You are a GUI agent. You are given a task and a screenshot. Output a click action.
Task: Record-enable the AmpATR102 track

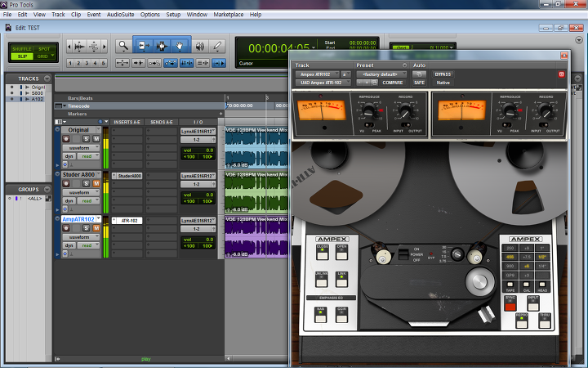(x=66, y=228)
